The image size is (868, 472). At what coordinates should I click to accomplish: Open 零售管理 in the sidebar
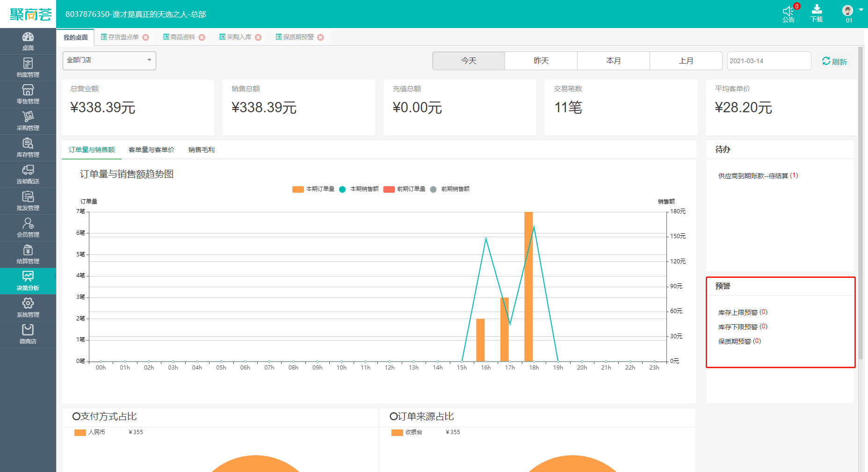(28, 94)
